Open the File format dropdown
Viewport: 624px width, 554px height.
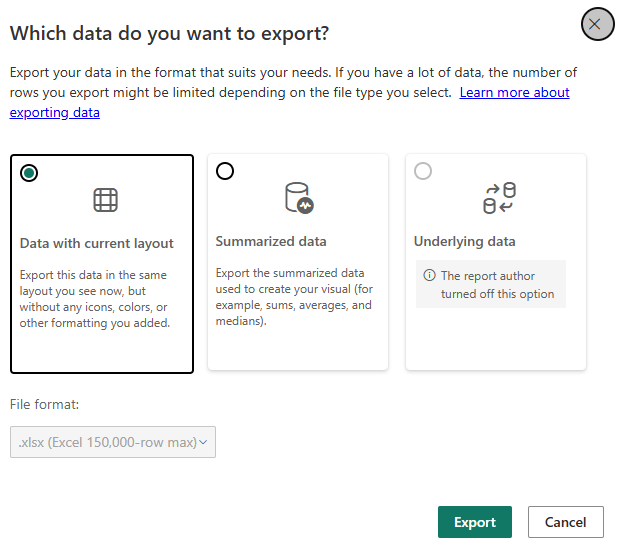pyautogui.click(x=113, y=442)
